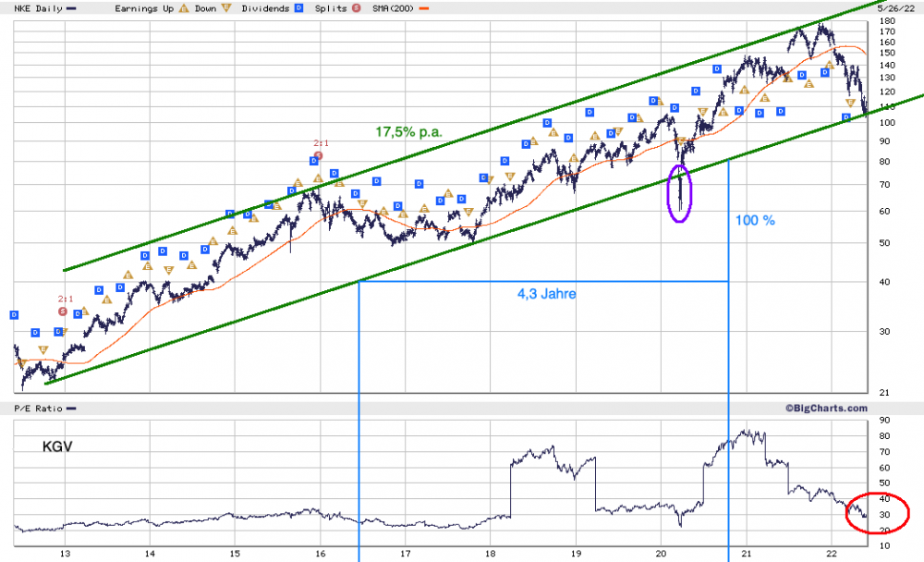Click the year 21 axis label
Viewport: 924px width, 562px height.
click(x=746, y=554)
